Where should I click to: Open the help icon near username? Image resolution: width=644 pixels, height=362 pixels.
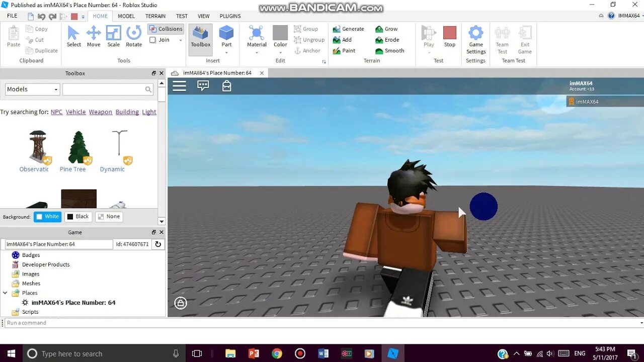611,16
